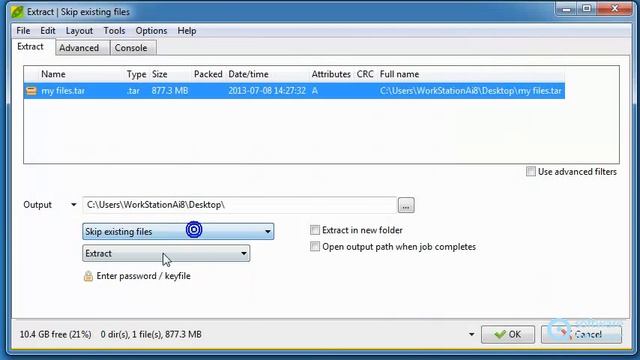640x360 pixels.
Task: Click the CRC column header
Action: coord(365,74)
